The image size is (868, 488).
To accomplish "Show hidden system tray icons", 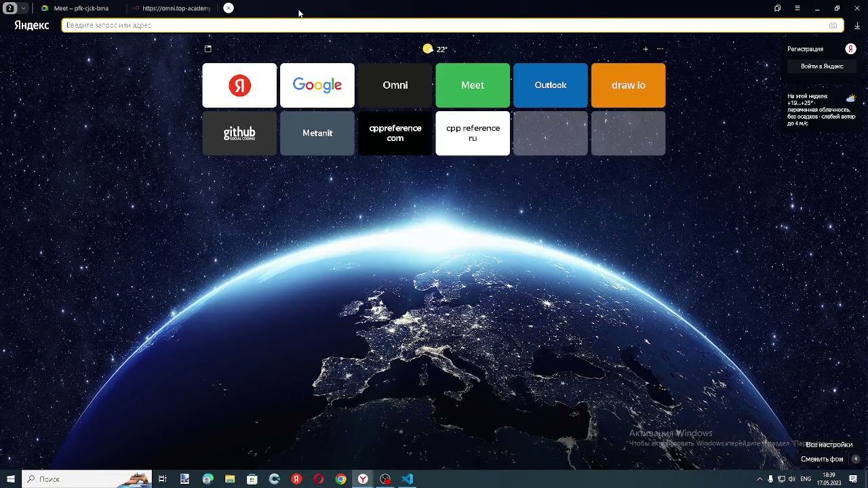I will click(759, 479).
